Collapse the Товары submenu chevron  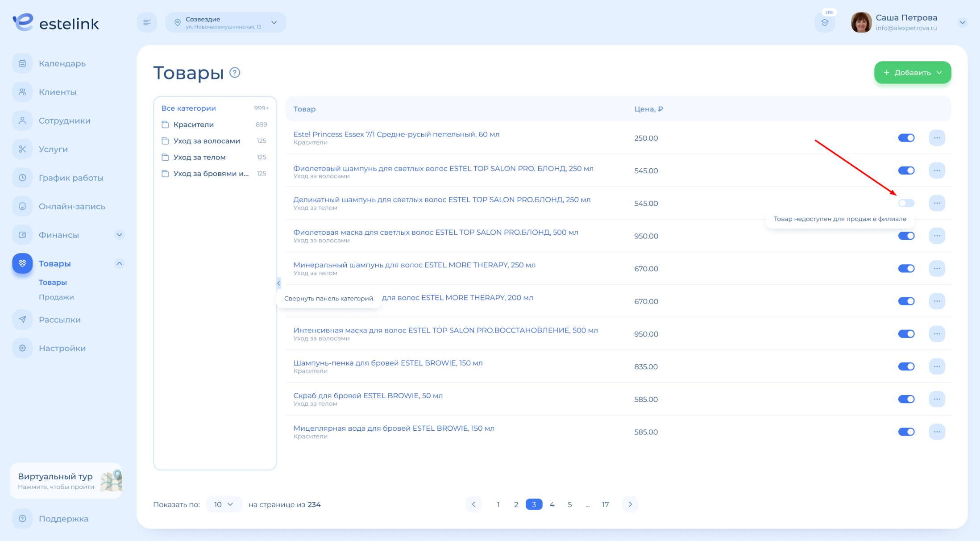click(x=119, y=263)
